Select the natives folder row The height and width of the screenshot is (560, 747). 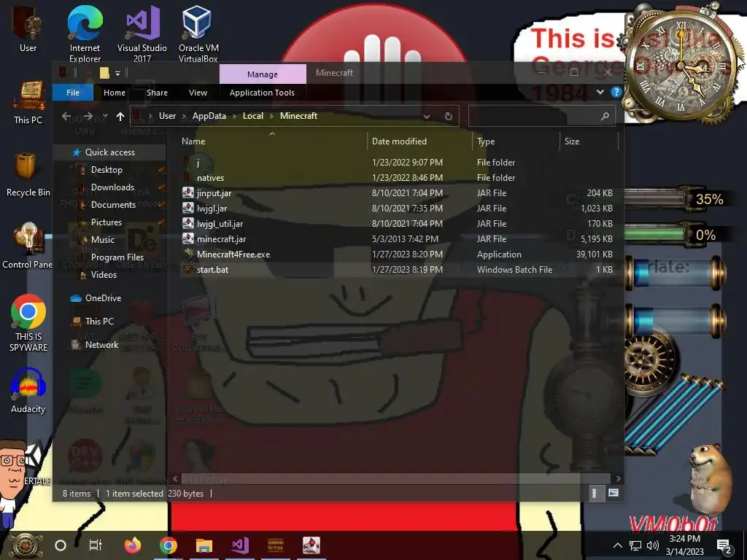click(x=398, y=178)
